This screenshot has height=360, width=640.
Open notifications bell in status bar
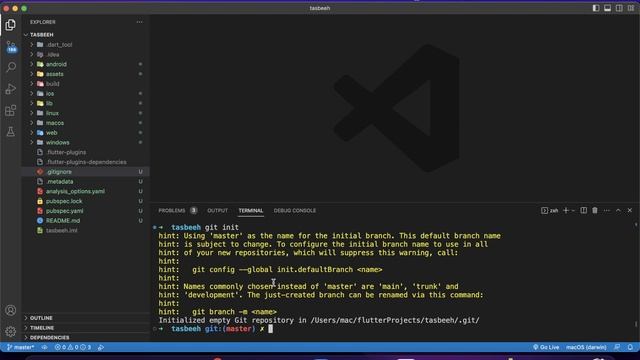[630, 347]
